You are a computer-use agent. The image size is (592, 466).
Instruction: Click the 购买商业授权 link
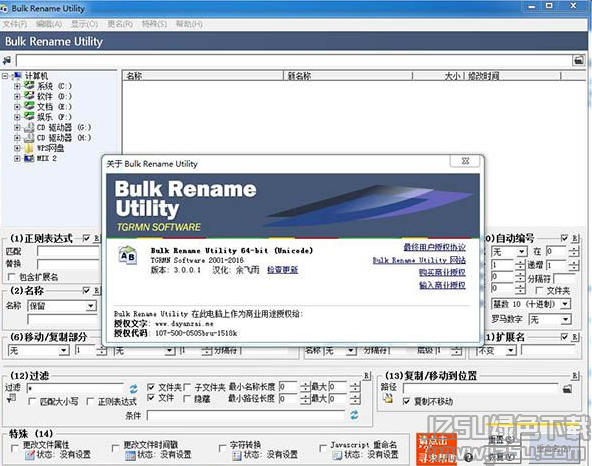pyautogui.click(x=442, y=272)
